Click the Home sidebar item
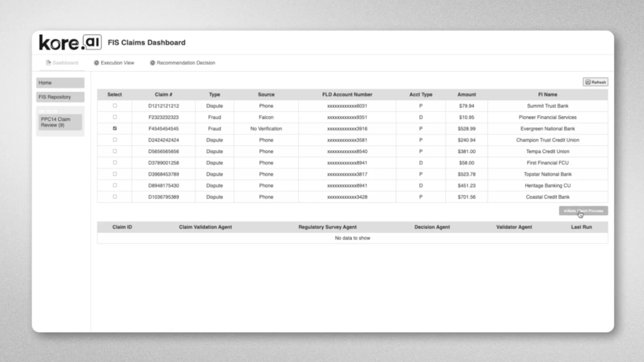The width and height of the screenshot is (644, 362). (x=60, y=83)
